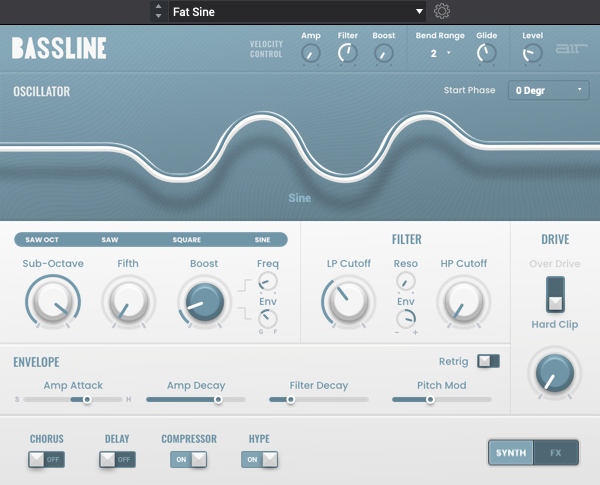Image resolution: width=600 pixels, height=485 pixels.
Task: Click the HP Cutoff knob
Action: pyautogui.click(x=464, y=301)
